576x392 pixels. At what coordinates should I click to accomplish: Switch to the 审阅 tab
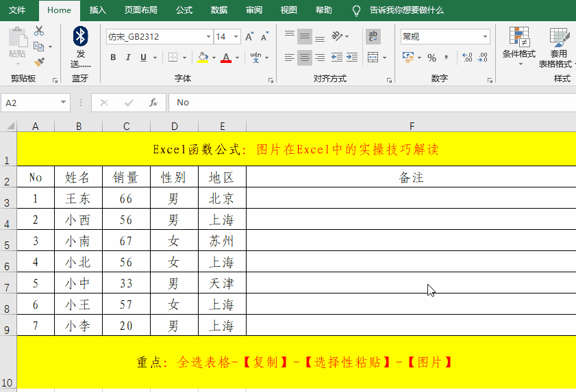tap(254, 10)
